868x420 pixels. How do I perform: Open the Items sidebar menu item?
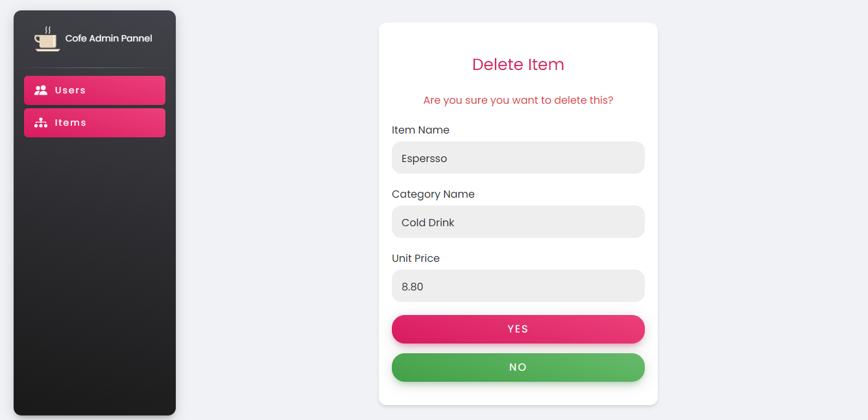(95, 122)
